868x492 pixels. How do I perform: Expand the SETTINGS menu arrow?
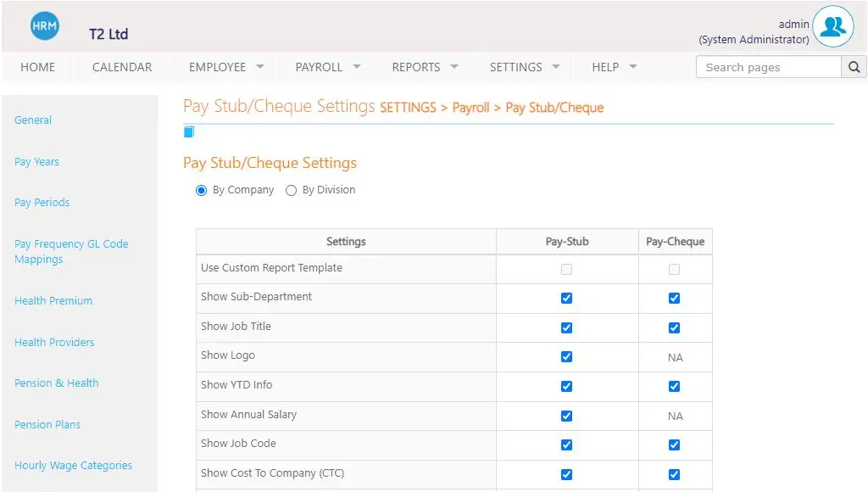click(x=556, y=66)
